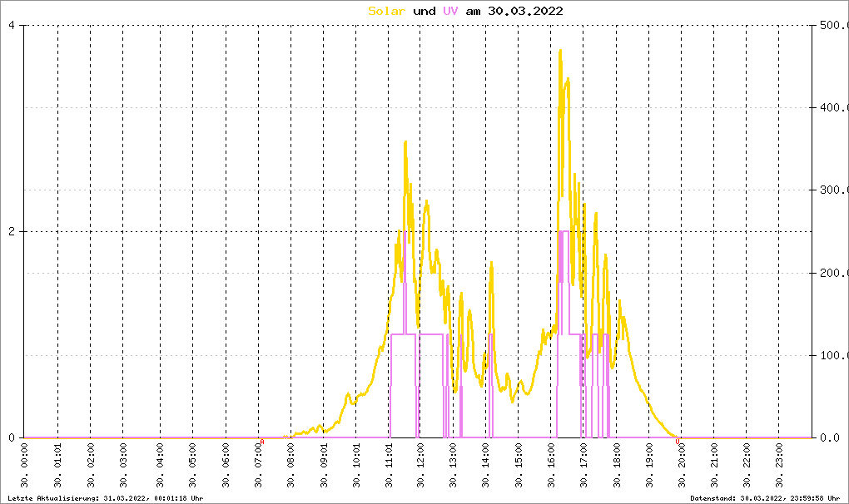Viewport: 849px width, 504px height.
Task: Click the right axis label 0.0
Action: pyautogui.click(x=832, y=437)
